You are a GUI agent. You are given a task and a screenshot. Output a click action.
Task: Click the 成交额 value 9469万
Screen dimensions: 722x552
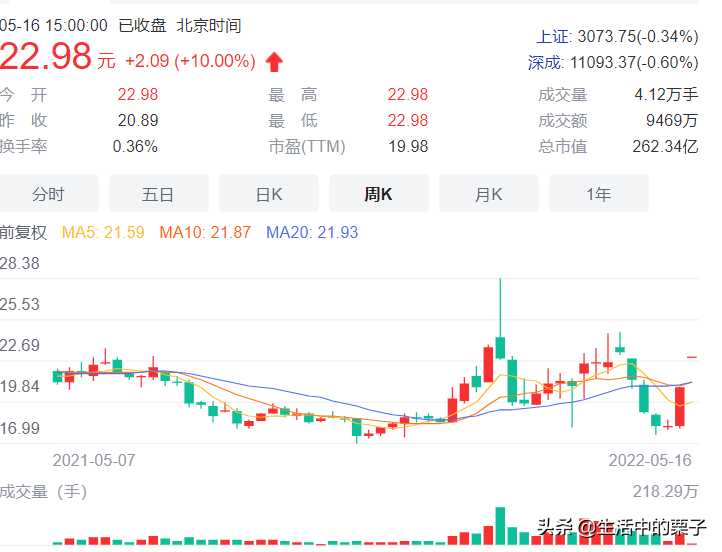(672, 120)
